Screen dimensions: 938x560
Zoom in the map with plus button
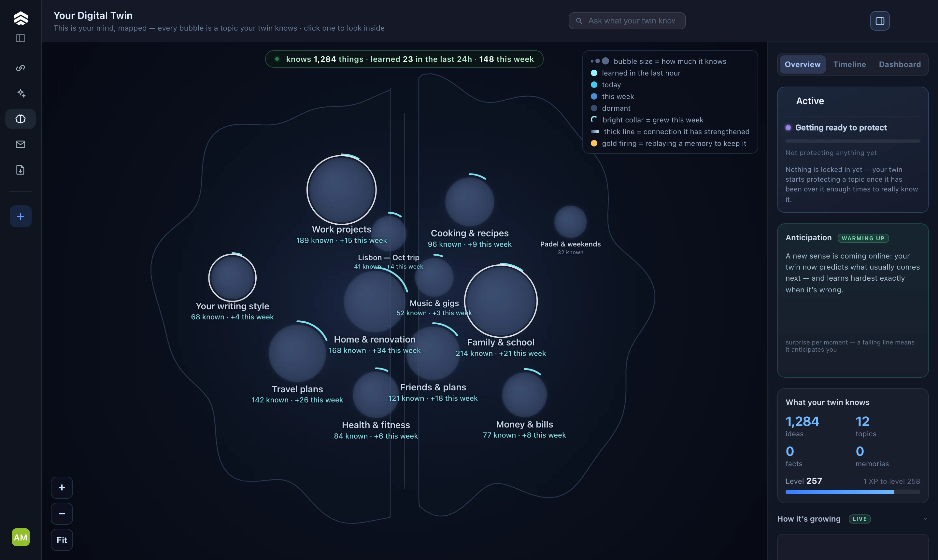click(62, 487)
